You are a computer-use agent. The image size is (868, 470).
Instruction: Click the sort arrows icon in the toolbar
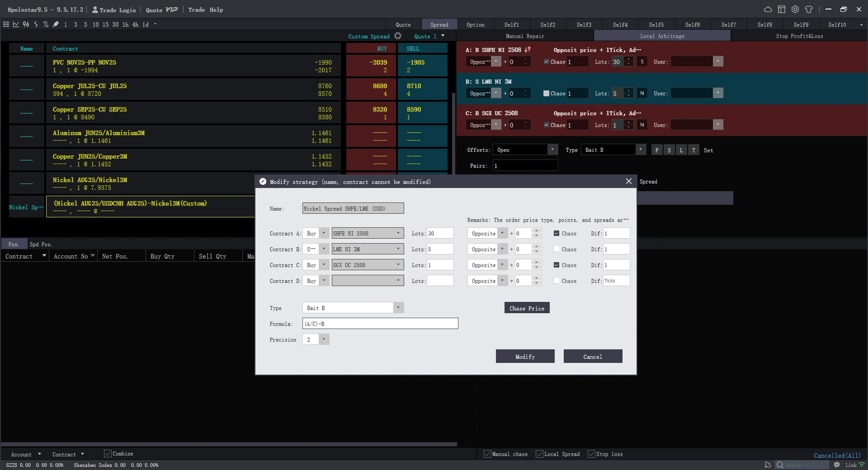click(x=45, y=24)
